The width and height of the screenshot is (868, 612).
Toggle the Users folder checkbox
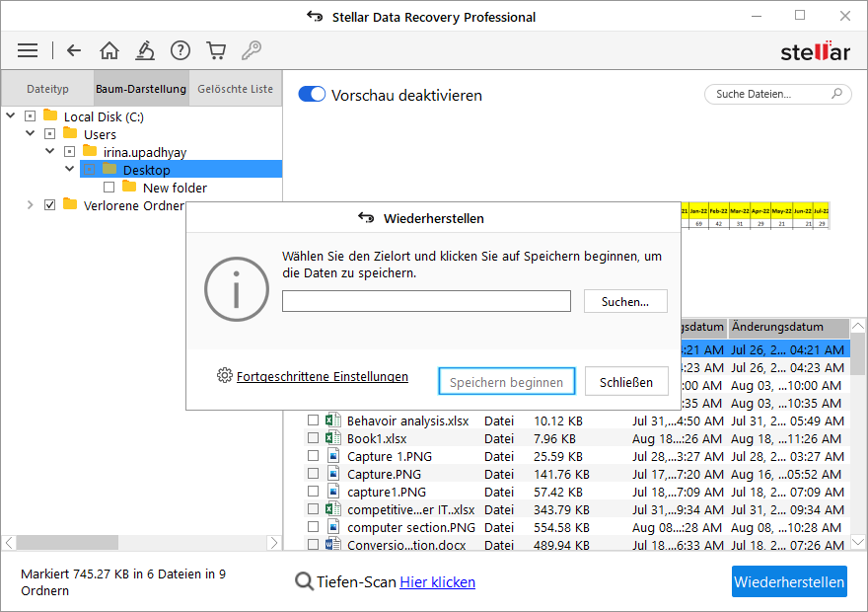click(50, 133)
